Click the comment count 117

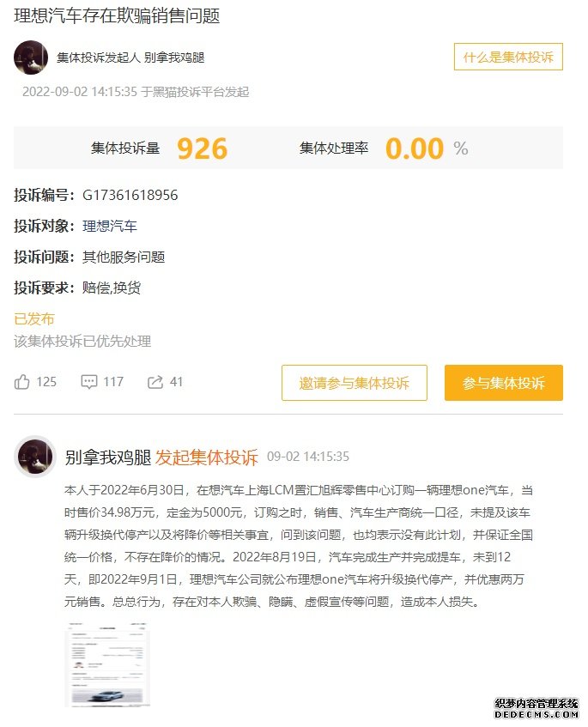point(113,382)
